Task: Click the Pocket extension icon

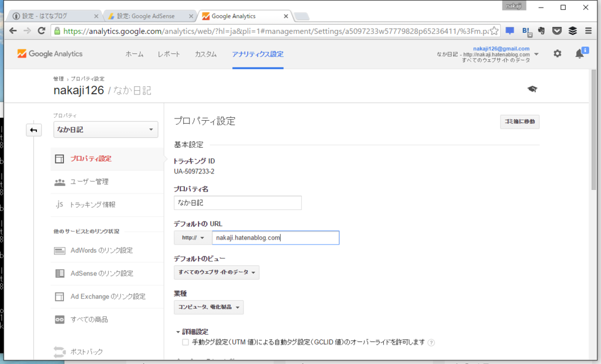Action: click(x=557, y=31)
